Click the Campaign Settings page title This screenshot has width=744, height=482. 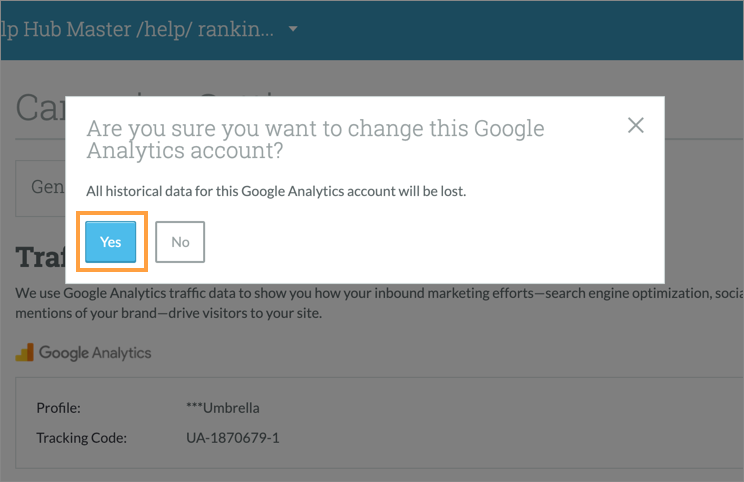tap(40, 108)
